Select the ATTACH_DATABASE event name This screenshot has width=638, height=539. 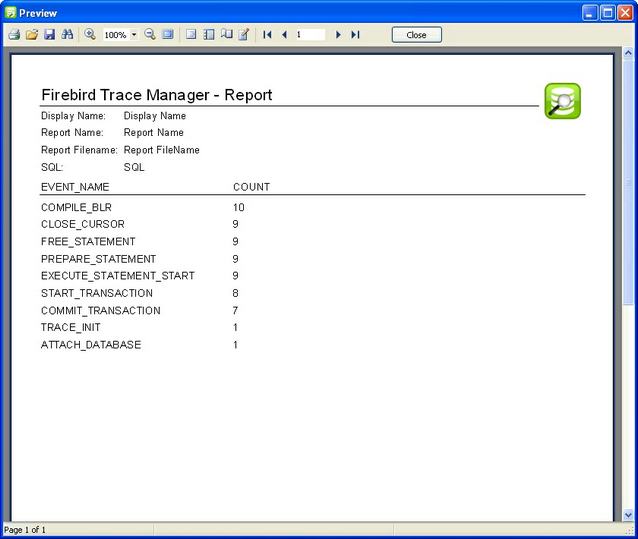pos(91,345)
